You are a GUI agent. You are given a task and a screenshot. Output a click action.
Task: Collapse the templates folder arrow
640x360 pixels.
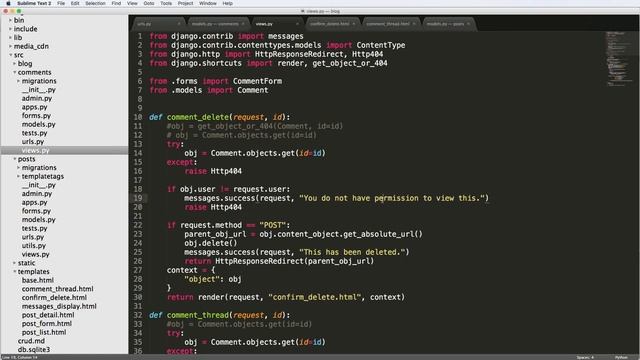click(14, 271)
